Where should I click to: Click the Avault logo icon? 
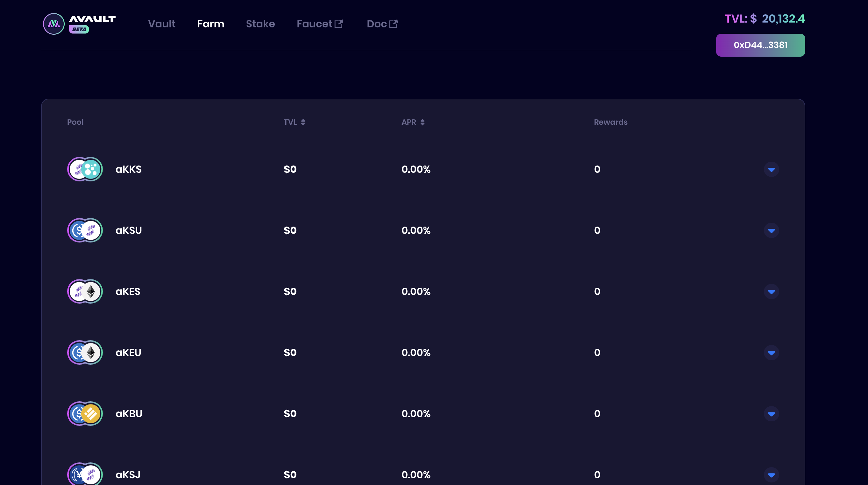pyautogui.click(x=53, y=24)
